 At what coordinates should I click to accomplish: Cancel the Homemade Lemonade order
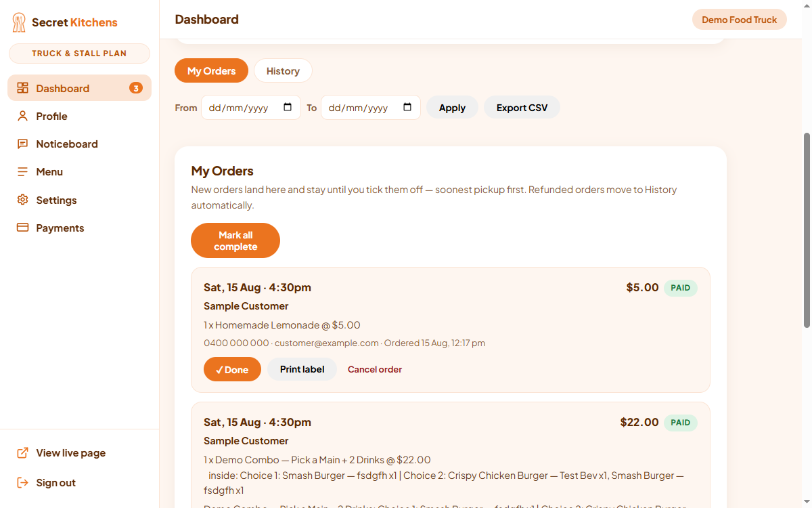click(375, 369)
